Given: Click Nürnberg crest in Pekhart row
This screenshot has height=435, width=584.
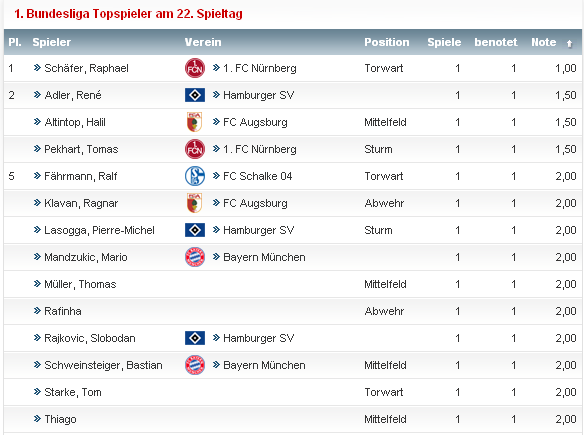Looking at the screenshot, I should click(x=195, y=149).
